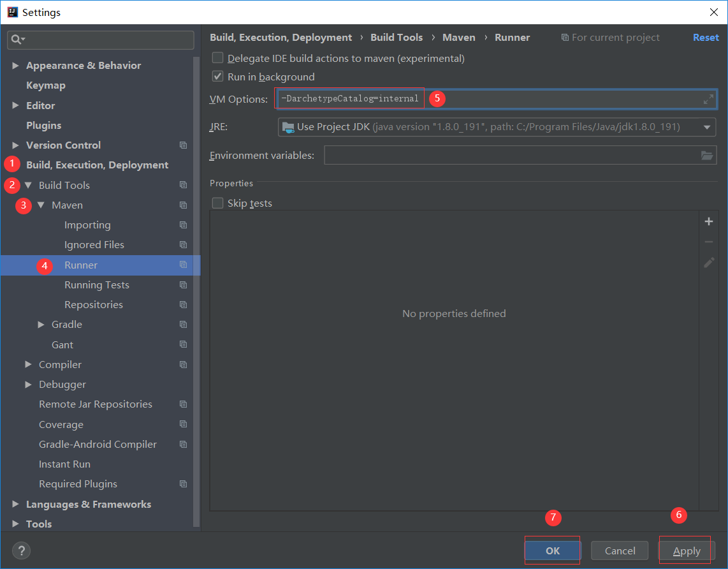Open Instant Run settings
728x569 pixels.
[64, 464]
